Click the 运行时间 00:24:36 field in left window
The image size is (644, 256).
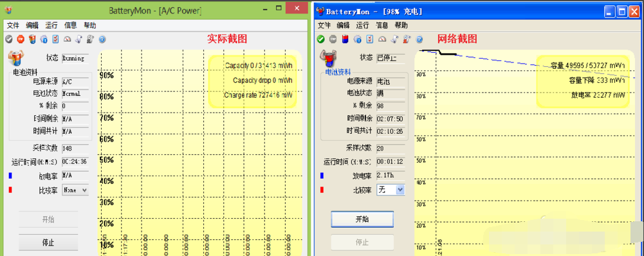(75, 161)
